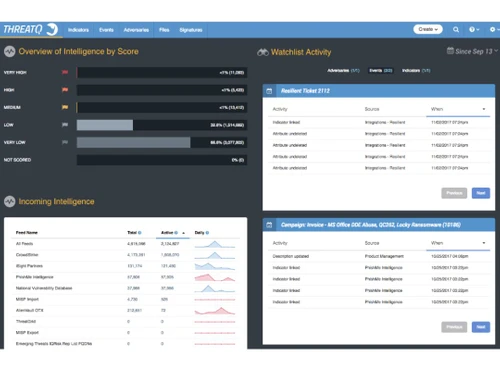Screen dimensions: 500x375
Task: Open the settings gear menu
Action: 494,30
